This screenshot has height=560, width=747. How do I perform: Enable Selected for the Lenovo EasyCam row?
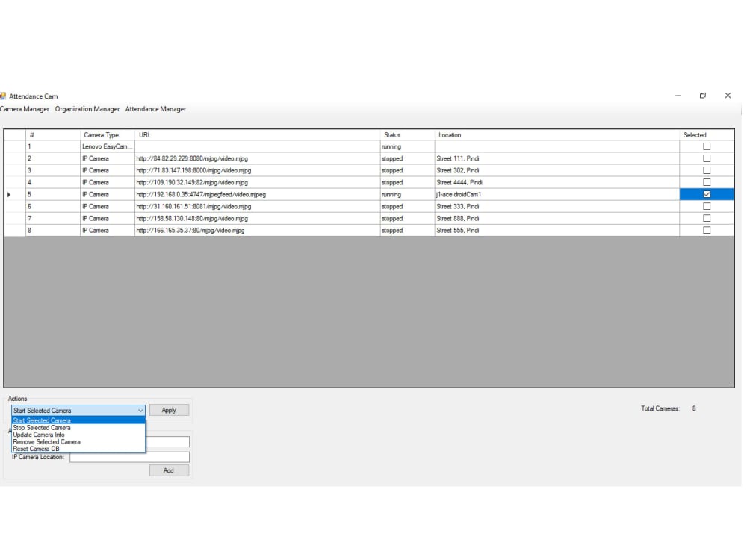coord(706,146)
